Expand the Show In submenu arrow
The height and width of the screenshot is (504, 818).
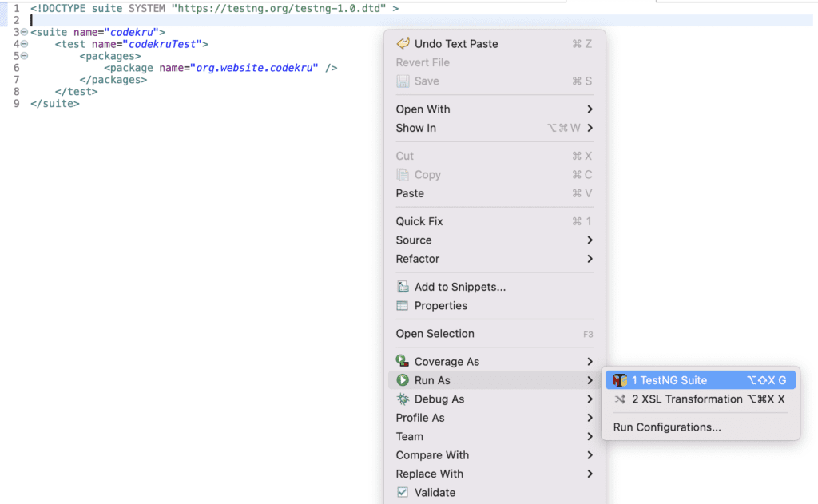[589, 128]
